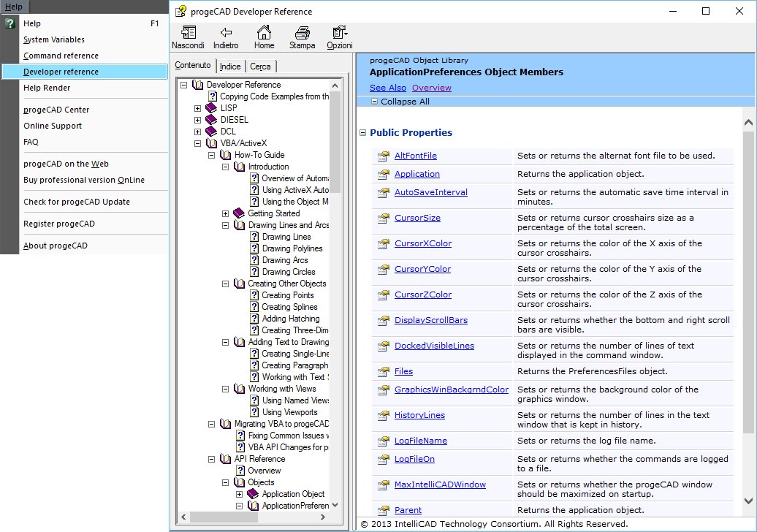Open the Opzioni toolbar icon
Image resolution: width=757 pixels, height=532 pixels.
tap(339, 33)
